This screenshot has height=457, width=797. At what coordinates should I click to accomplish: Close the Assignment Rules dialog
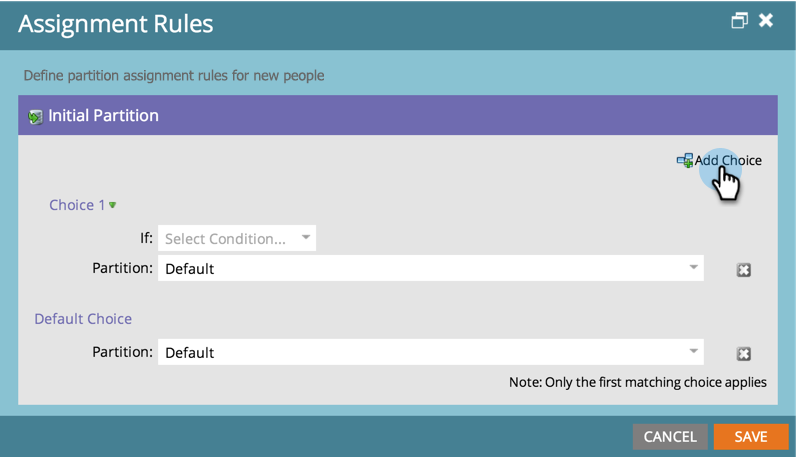pos(766,21)
